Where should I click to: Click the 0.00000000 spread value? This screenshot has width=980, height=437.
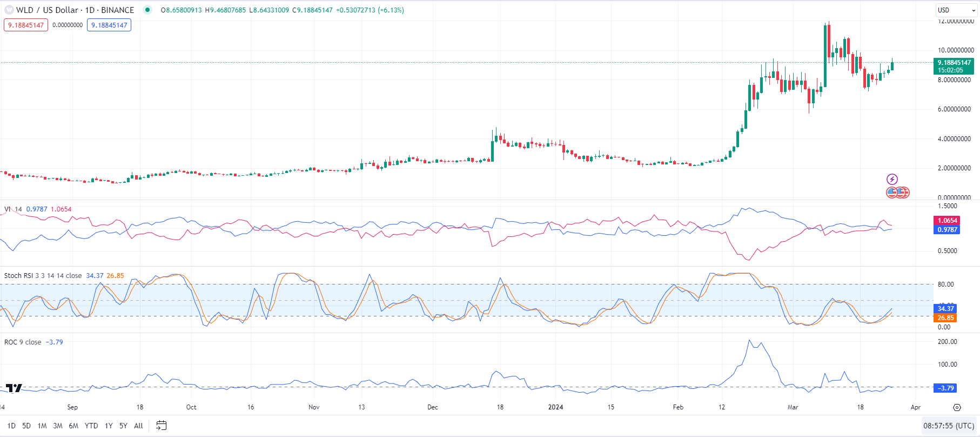[68, 25]
